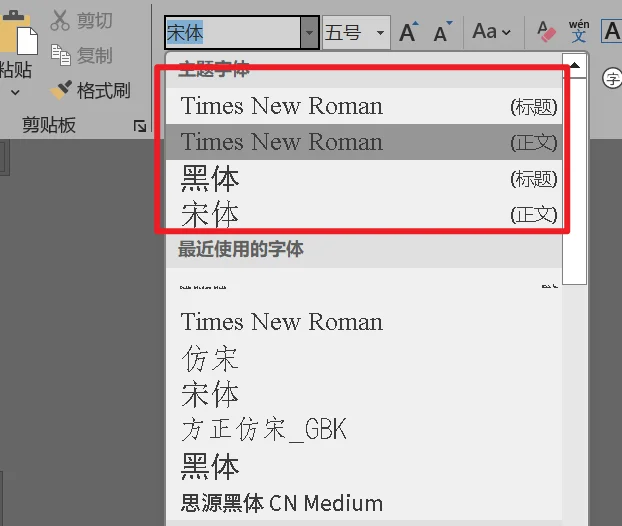The image size is (622, 526).
Task: Choose 黑体 in recently used fonts
Action: 364,466
